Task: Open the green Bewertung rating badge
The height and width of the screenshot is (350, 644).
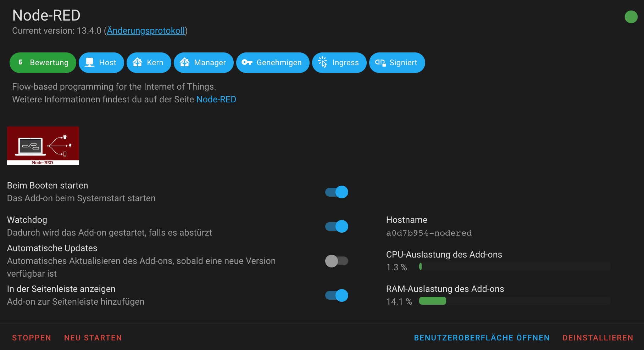Action: coord(43,63)
